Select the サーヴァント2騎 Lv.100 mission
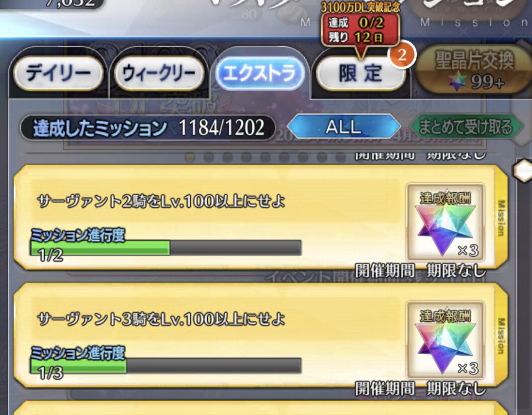The image size is (532, 415). coord(260,217)
